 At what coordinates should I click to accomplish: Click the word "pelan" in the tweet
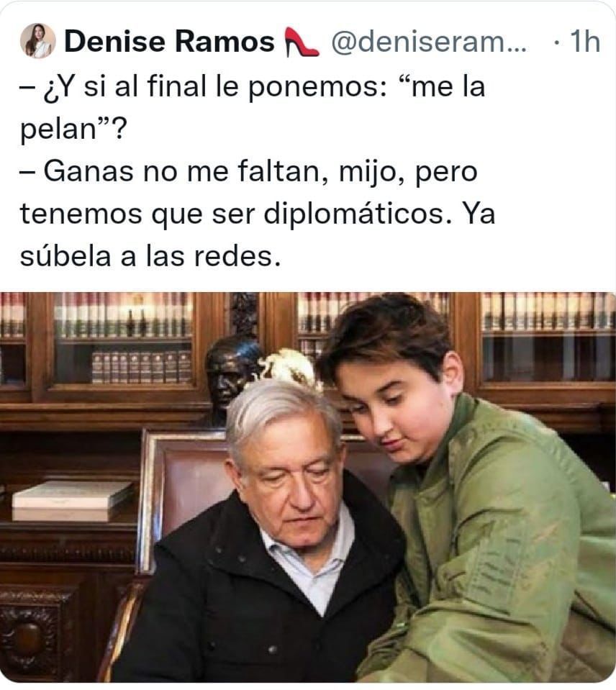tap(58, 129)
